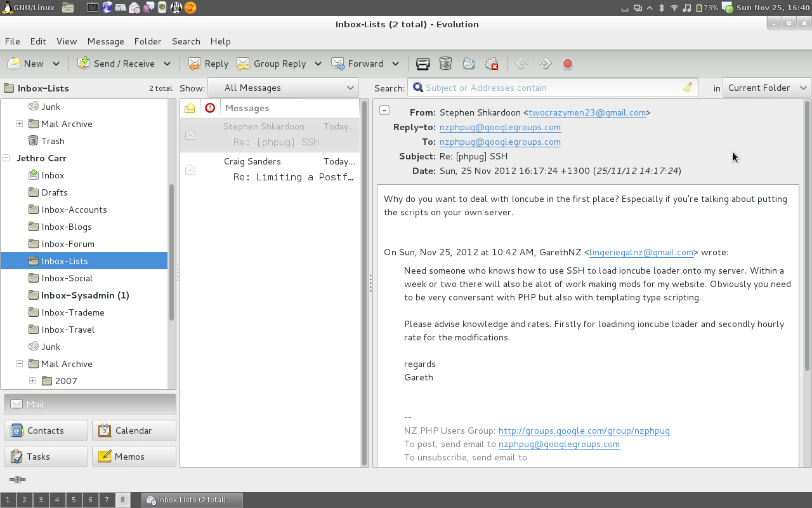Click the envelope icon on Craig Sanders' message
Viewport: 812px width, 508px height.
click(x=190, y=170)
